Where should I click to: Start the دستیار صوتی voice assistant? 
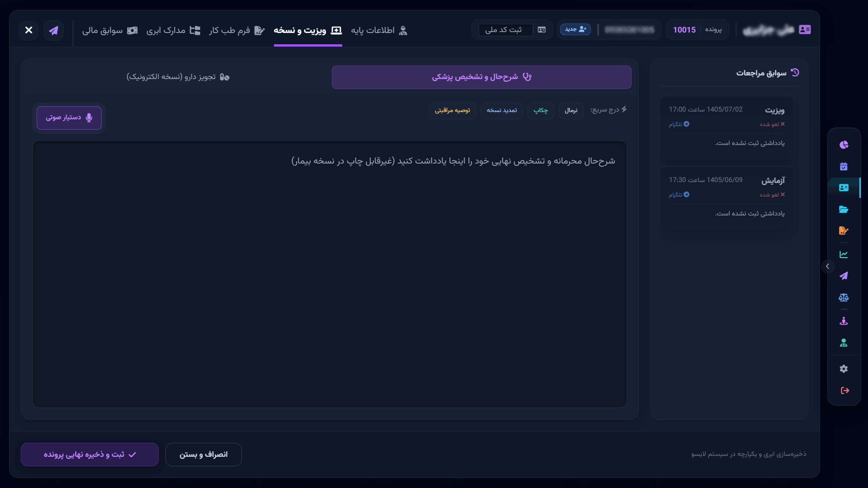pos(69,118)
